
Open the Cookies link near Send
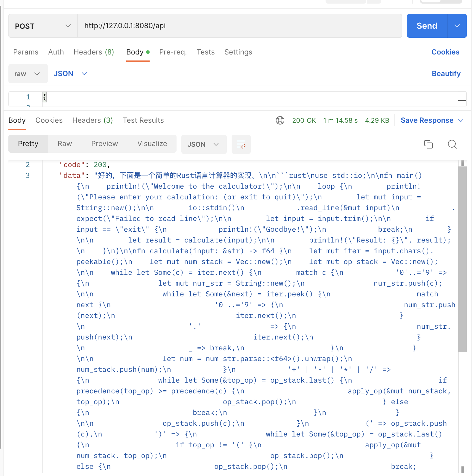coord(445,52)
